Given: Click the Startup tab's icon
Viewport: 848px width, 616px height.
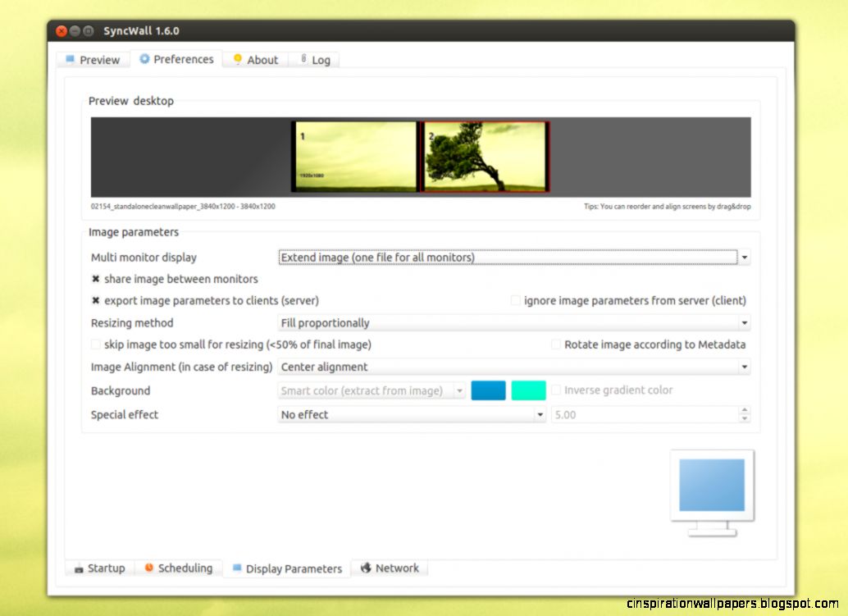Looking at the screenshot, I should point(80,568).
